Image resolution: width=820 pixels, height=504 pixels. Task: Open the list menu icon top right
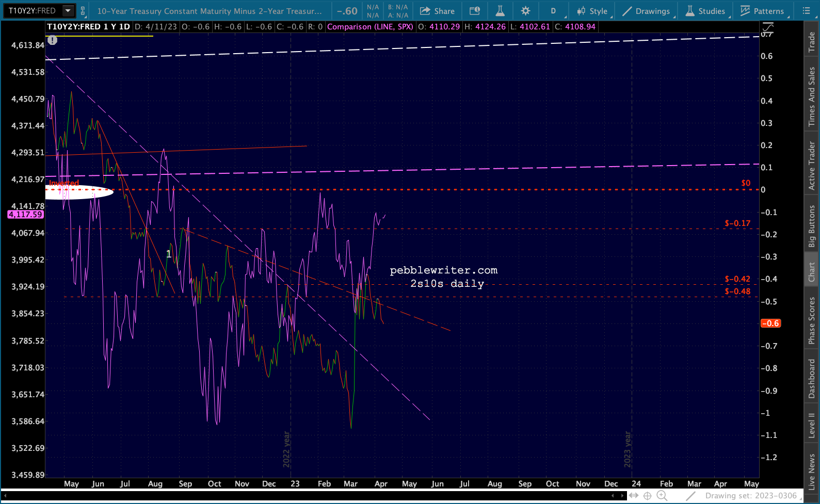coord(806,11)
